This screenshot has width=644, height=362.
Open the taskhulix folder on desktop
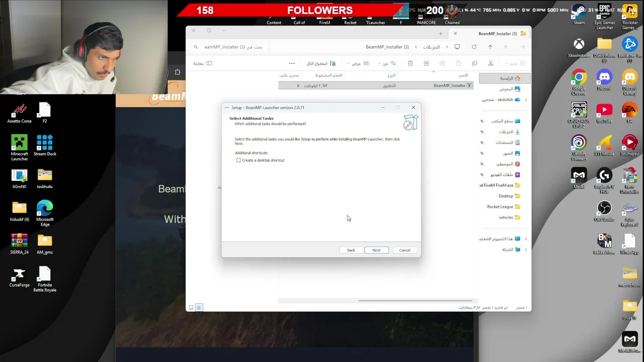point(45,178)
